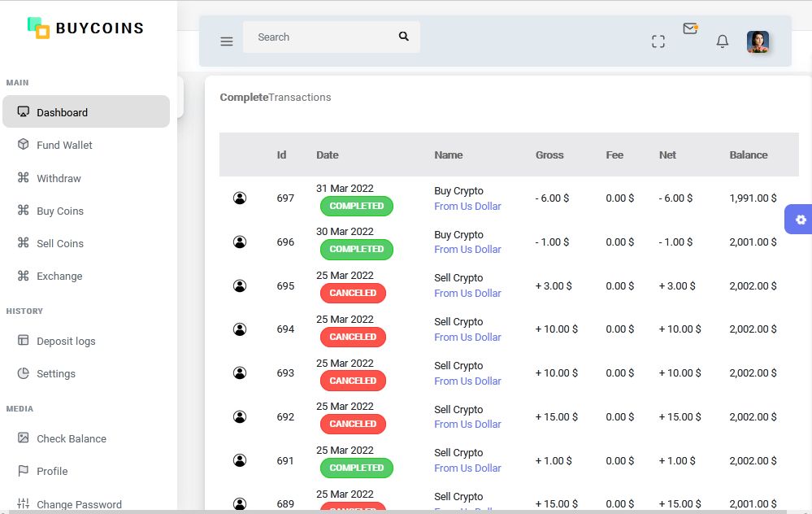Open Fund Wallet in the sidebar
Screen dimensions: 812x514
point(64,145)
